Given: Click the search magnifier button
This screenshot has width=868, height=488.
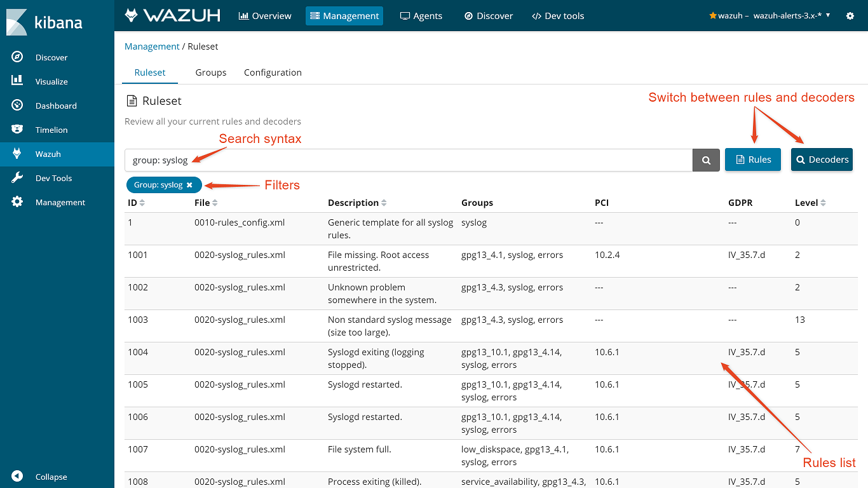Looking at the screenshot, I should [706, 160].
